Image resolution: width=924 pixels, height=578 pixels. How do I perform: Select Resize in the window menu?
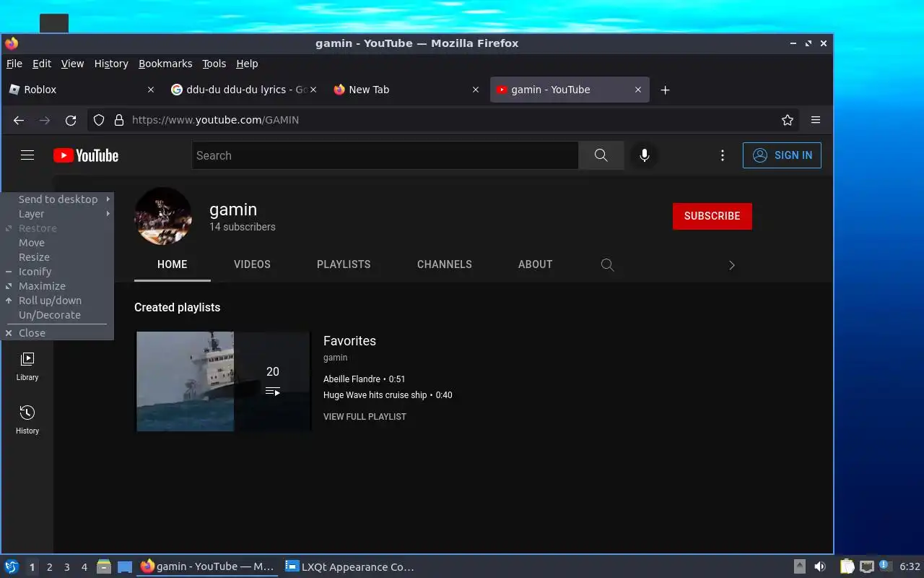tap(58, 257)
